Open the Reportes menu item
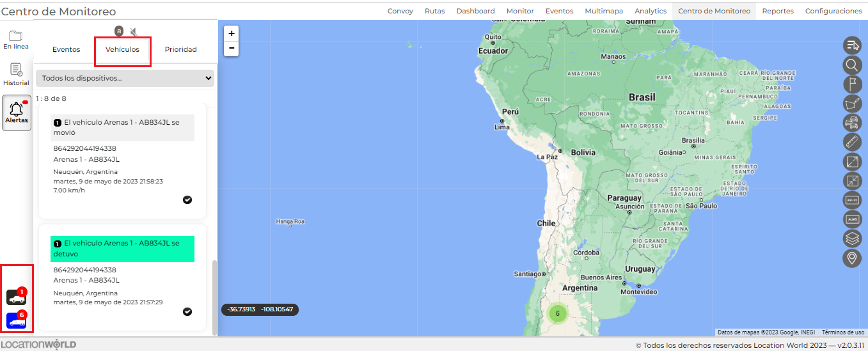 [778, 11]
